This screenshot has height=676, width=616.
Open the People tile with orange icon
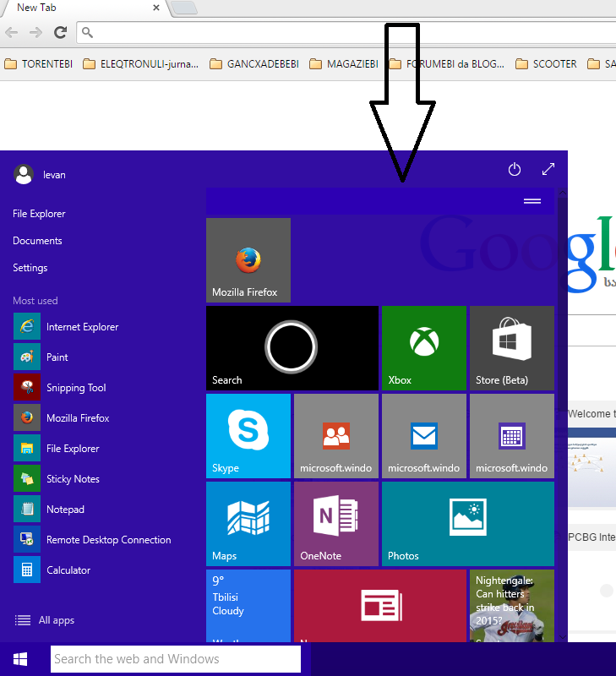click(336, 436)
